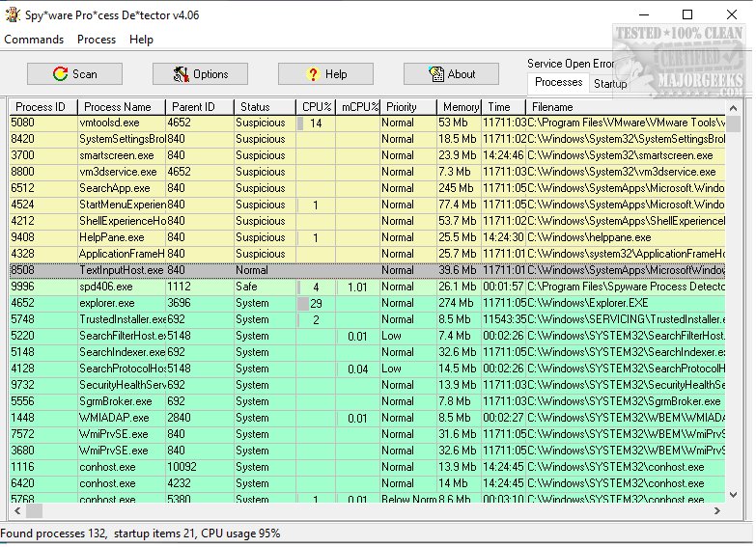Sort by Parent ID column header
Screen dimensions: 756x547
pos(200,107)
